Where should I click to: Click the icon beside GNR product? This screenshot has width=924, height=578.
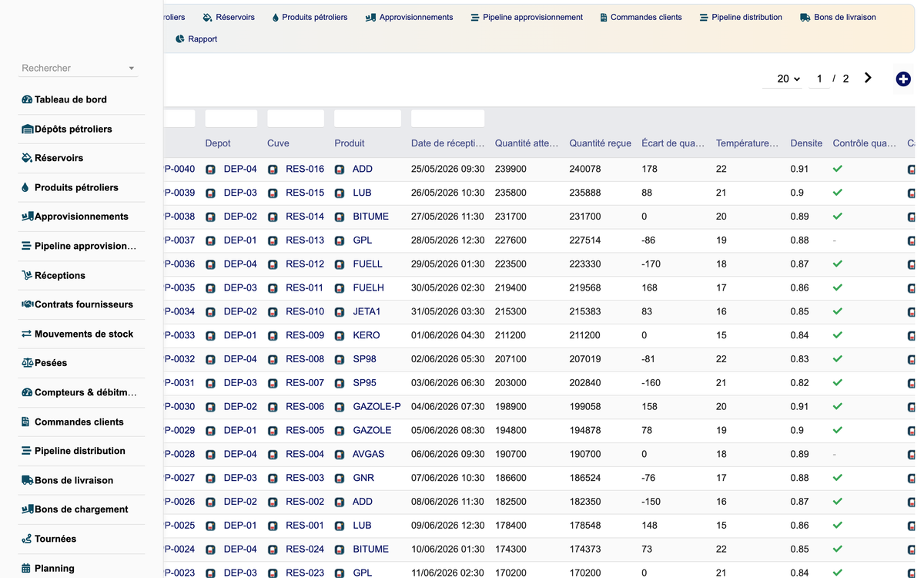pos(340,479)
